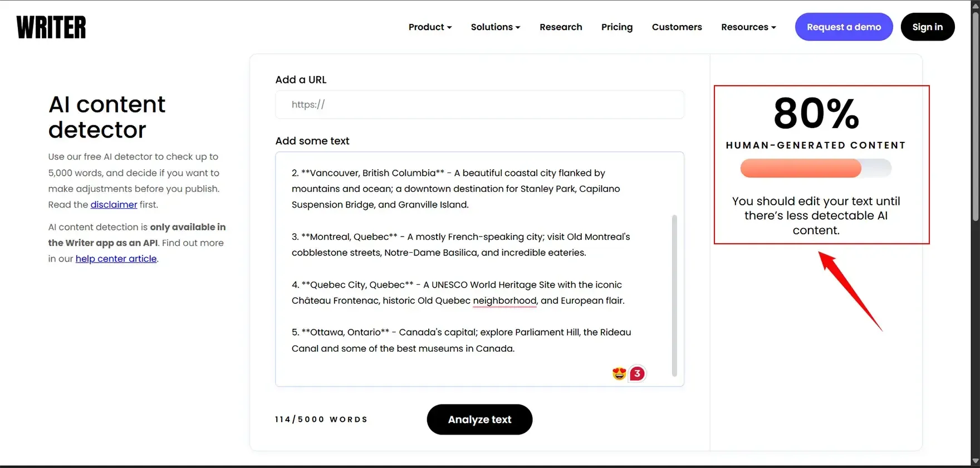The width and height of the screenshot is (980, 468).
Task: Open the Resources dropdown menu
Action: tap(748, 27)
